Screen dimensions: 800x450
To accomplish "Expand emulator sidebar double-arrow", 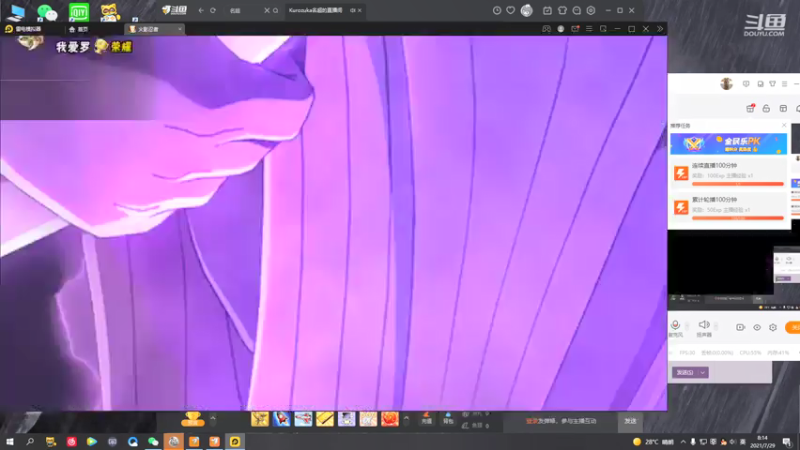I will pyautogui.click(x=660, y=29).
